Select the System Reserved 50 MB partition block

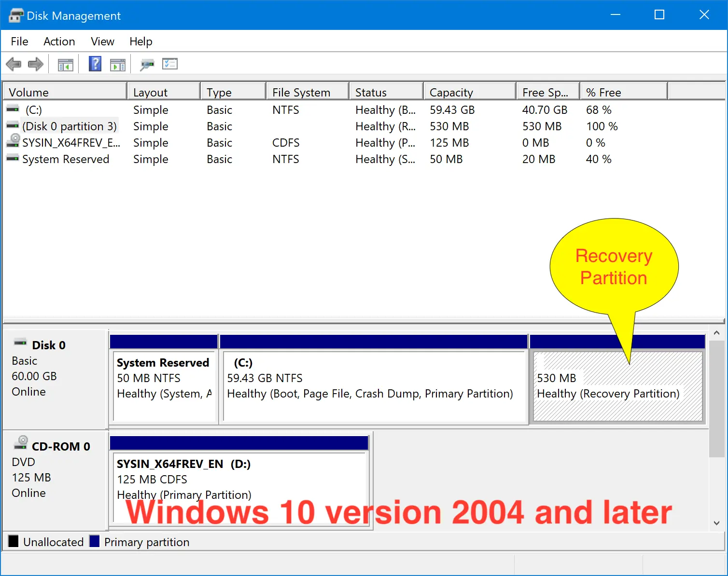164,380
